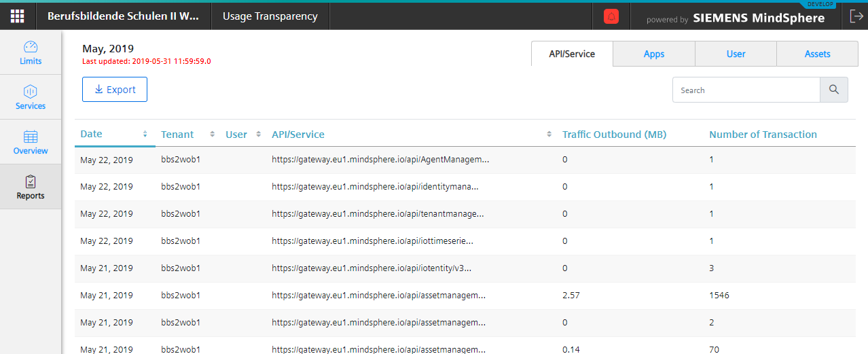This screenshot has width=868, height=354.
Task: Click the magnifier search button
Action: point(834,90)
